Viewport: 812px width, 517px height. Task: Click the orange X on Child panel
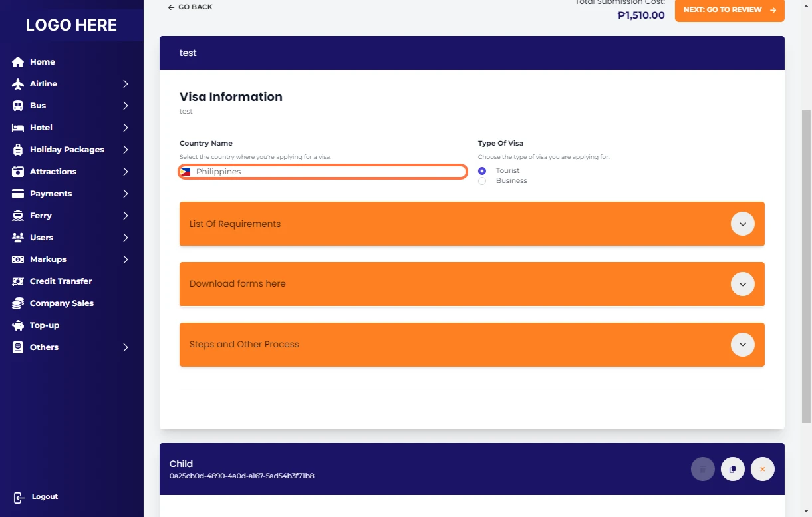tap(762, 469)
